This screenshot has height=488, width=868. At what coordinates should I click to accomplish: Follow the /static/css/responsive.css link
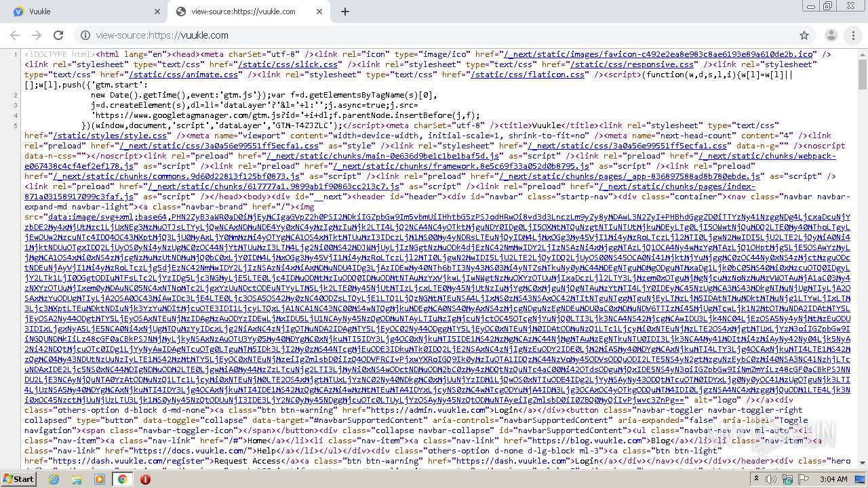[x=632, y=64]
